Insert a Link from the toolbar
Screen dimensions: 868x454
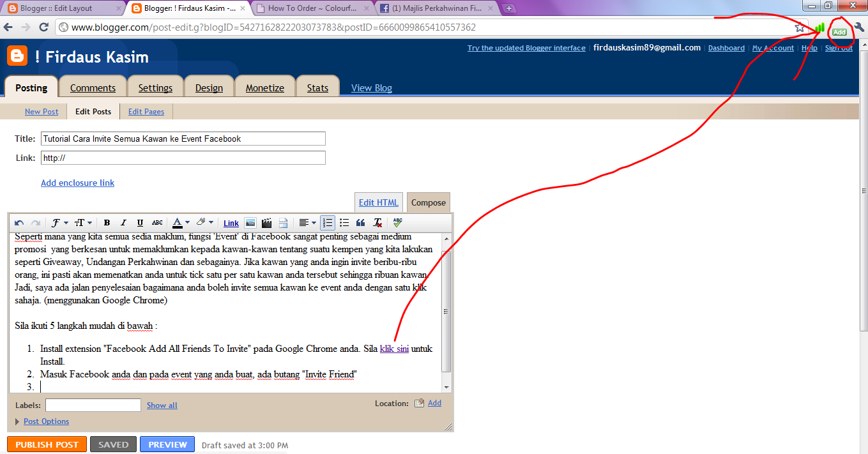(x=231, y=223)
